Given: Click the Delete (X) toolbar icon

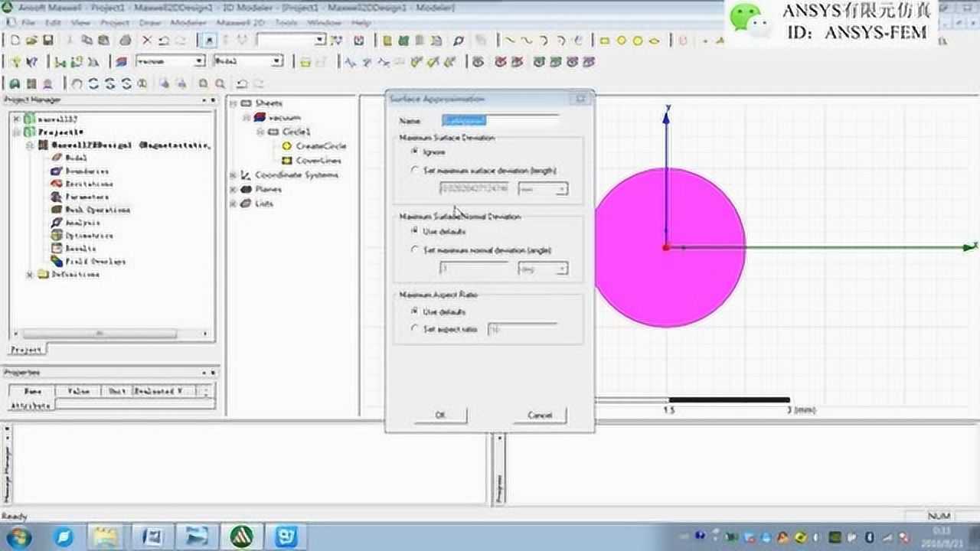Looking at the screenshot, I should click(146, 41).
